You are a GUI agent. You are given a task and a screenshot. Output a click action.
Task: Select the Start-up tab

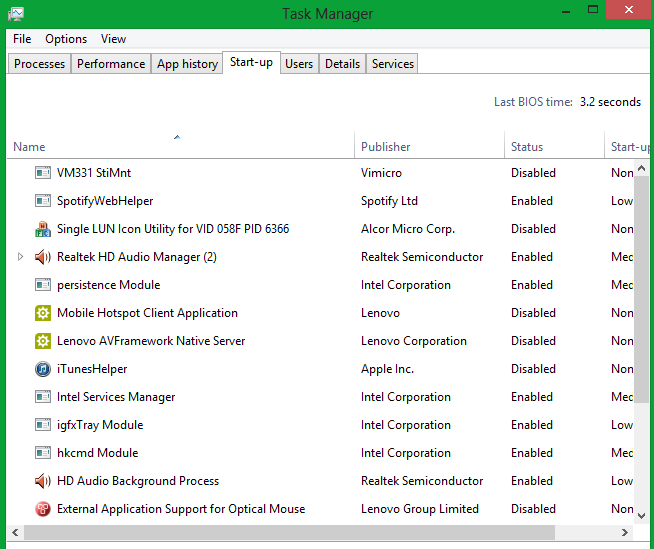252,62
